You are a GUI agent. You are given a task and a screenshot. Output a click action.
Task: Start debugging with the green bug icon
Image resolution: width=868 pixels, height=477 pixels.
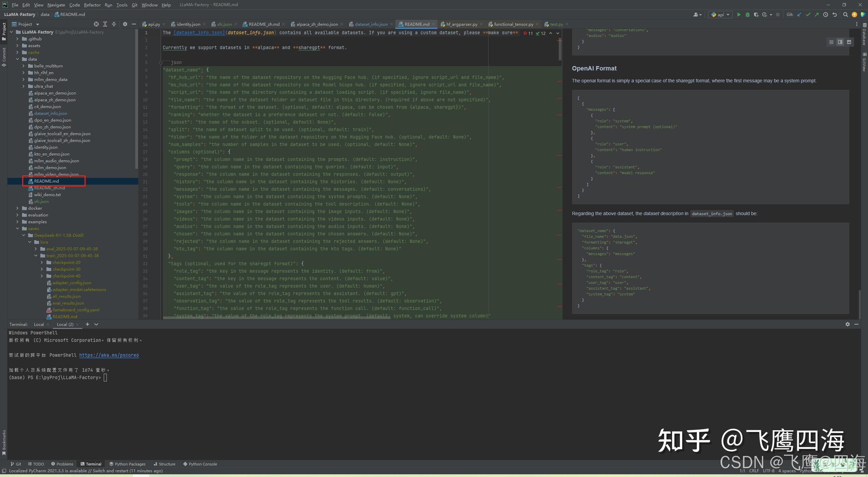747,15
